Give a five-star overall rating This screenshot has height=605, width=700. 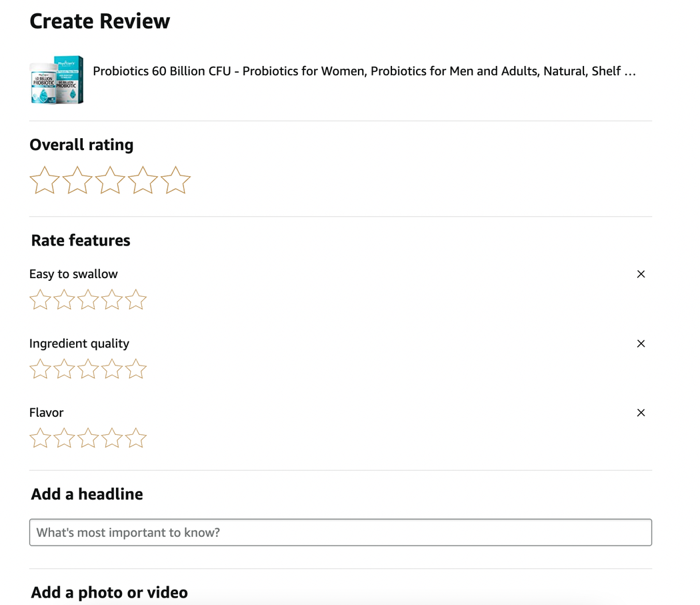(x=175, y=181)
